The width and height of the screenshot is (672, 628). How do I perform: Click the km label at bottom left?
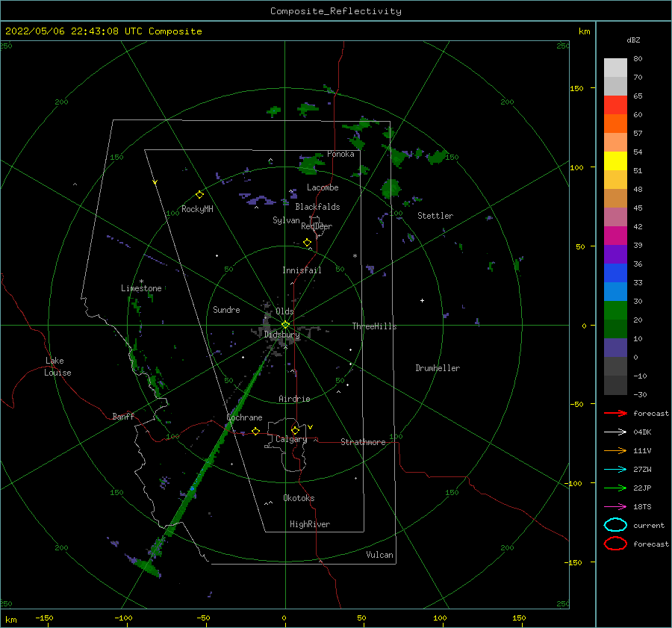click(x=10, y=620)
